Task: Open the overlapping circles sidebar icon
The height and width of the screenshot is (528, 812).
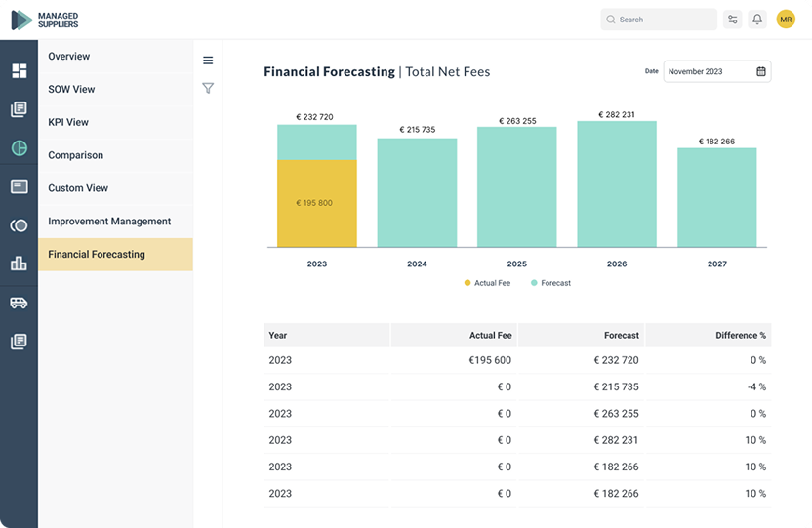Action: point(20,225)
